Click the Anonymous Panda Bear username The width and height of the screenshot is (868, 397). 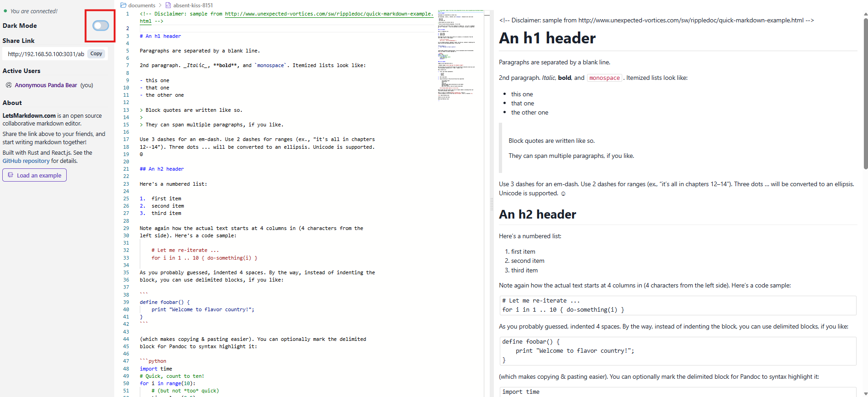pos(46,85)
